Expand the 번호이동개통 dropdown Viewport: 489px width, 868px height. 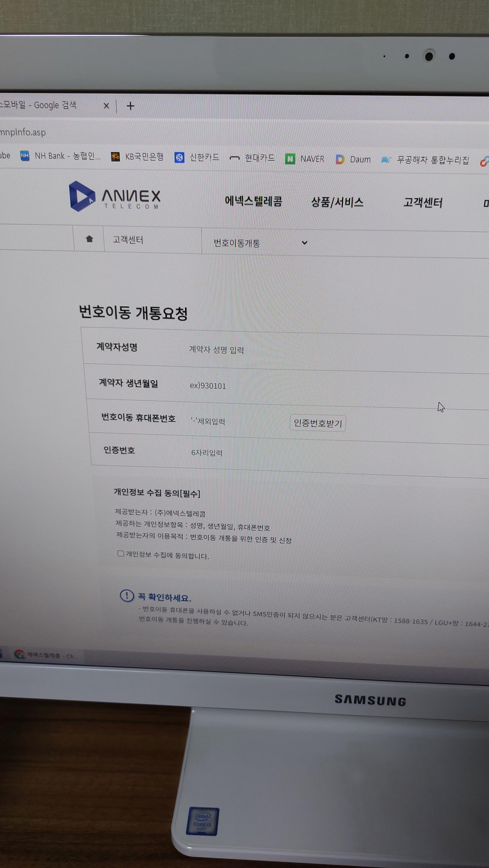tap(304, 243)
